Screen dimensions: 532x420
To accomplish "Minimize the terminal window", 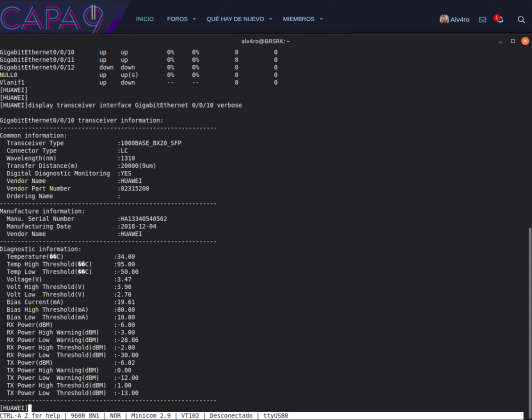I will tap(500, 42).
